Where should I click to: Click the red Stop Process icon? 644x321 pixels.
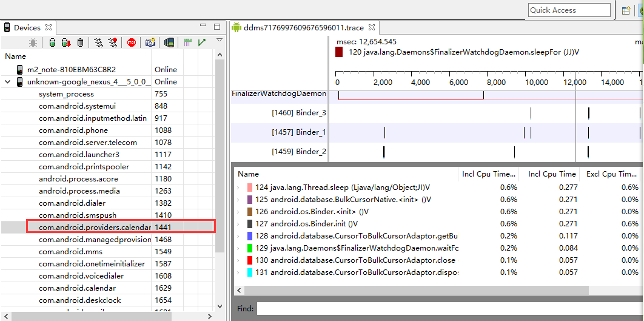coord(132,42)
